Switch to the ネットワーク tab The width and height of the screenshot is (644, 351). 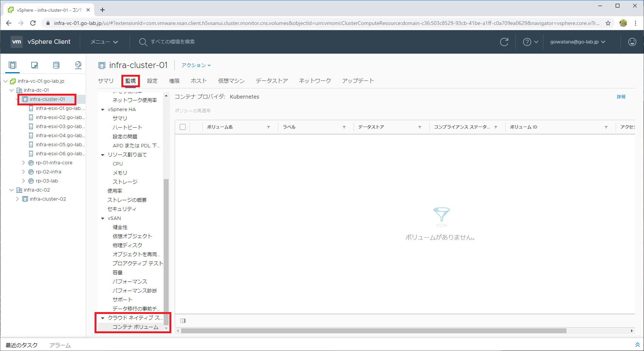(x=315, y=81)
